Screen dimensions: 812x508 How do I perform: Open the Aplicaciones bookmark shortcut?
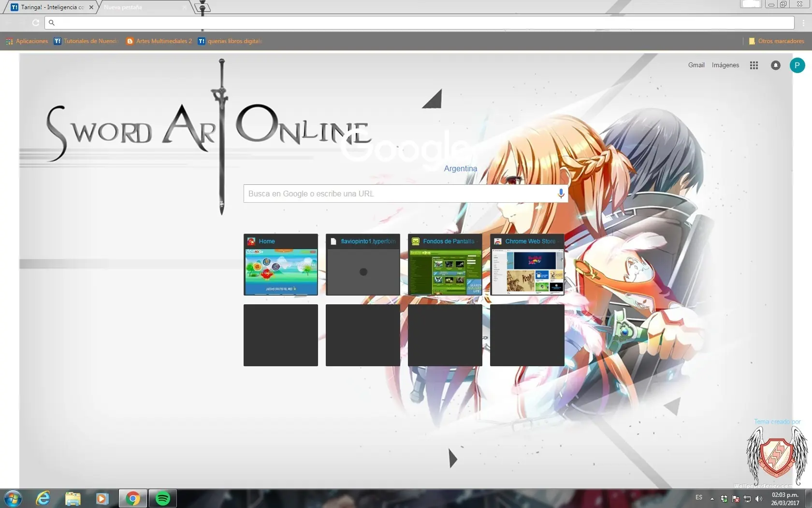click(27, 41)
